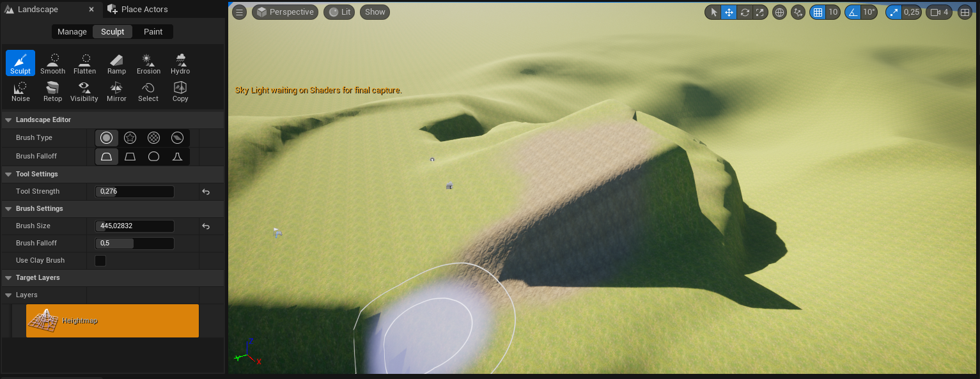Reset Brush Size to default

click(x=206, y=226)
